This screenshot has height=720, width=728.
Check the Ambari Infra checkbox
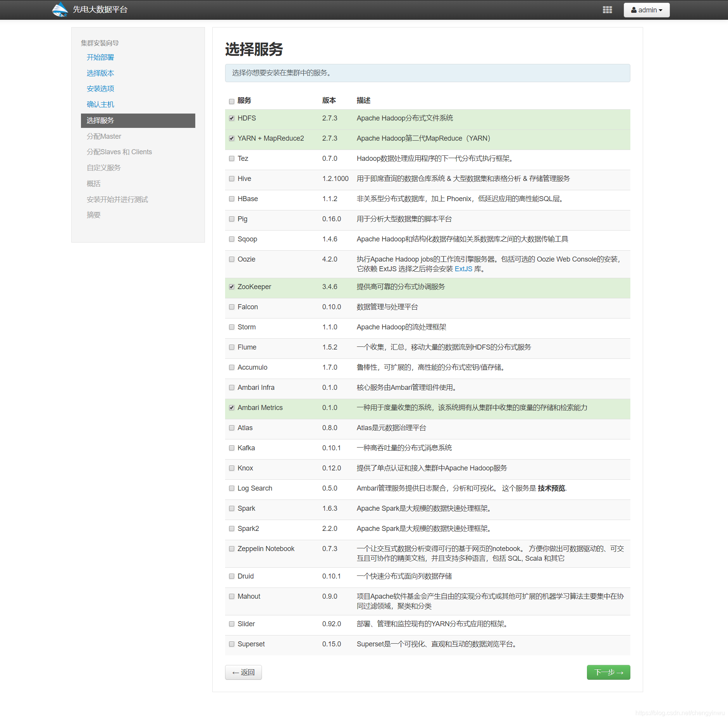(232, 388)
